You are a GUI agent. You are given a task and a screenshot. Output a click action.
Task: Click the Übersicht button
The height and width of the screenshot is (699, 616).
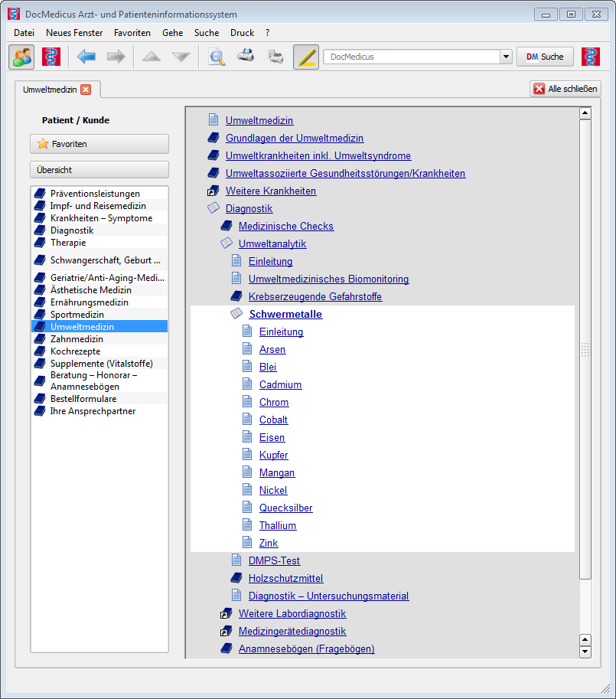99,170
